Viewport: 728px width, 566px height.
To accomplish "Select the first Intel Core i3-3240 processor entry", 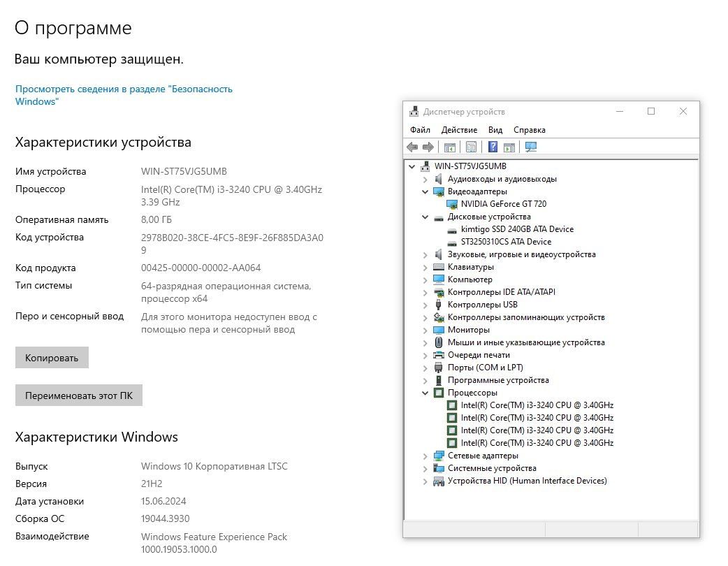I will [537, 405].
